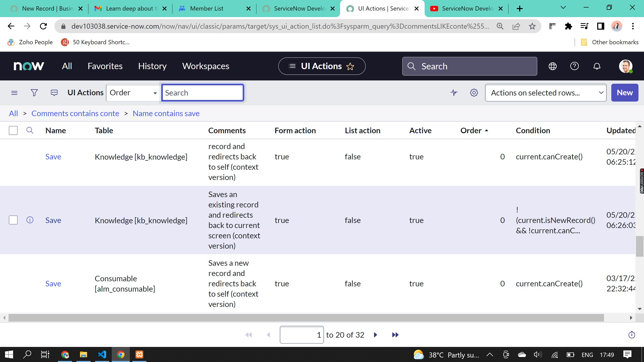Click the New button
This screenshot has width=644, height=362.
625,93
